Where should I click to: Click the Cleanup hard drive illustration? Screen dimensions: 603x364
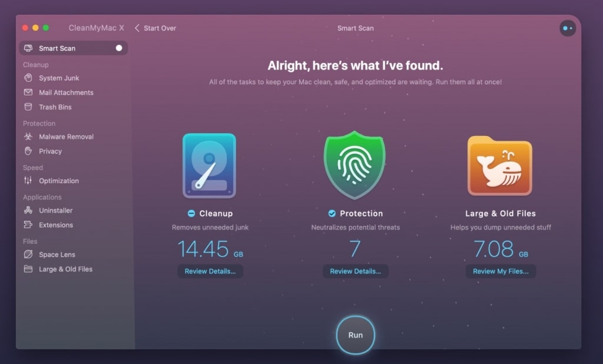pos(209,166)
